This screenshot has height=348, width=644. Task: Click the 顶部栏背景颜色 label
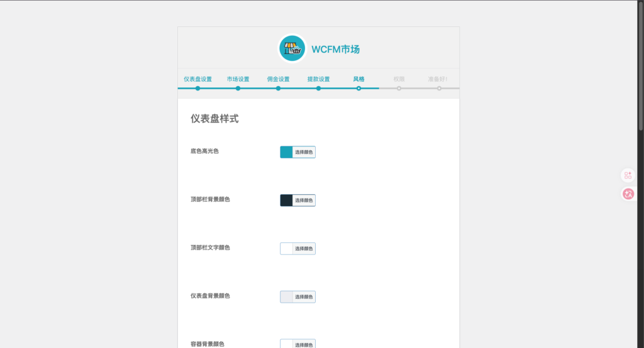tap(210, 200)
